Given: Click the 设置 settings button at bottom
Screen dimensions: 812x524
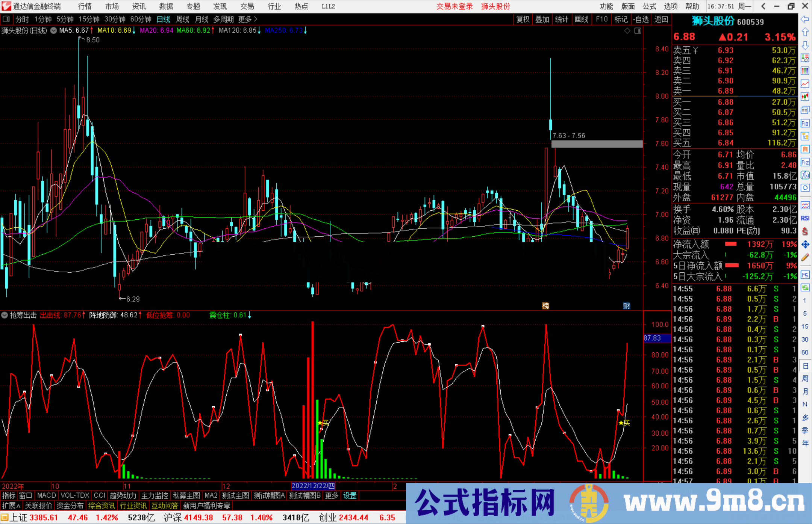Looking at the screenshot, I should click(350, 495).
